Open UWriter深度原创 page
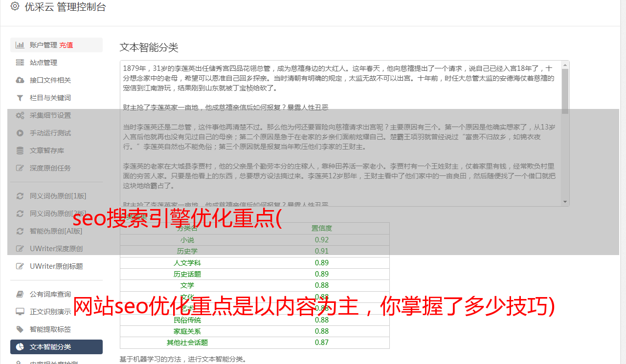The image size is (626, 364). [x=56, y=249]
